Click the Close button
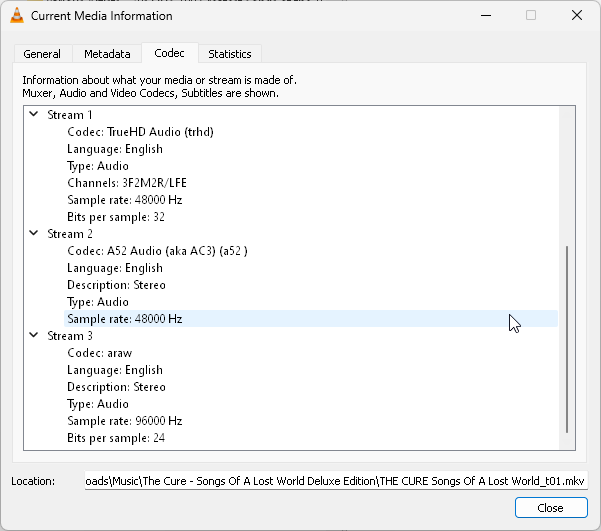The width and height of the screenshot is (601, 531). coord(551,508)
